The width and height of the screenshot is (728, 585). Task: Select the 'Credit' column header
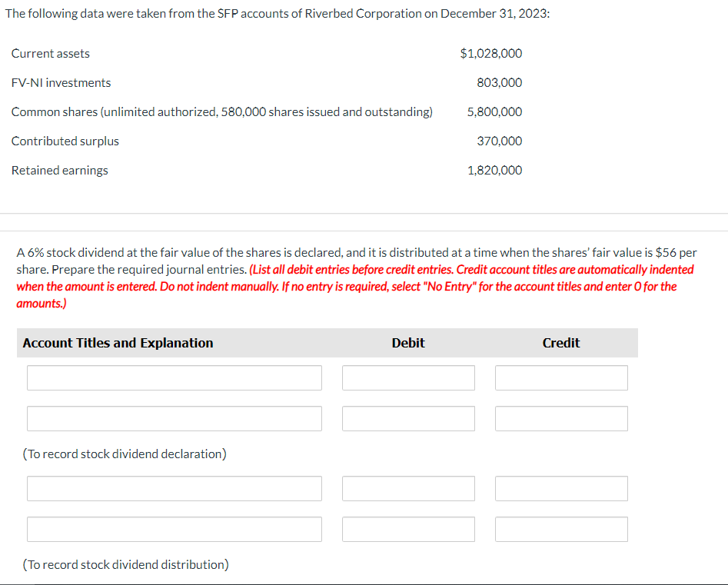click(561, 342)
